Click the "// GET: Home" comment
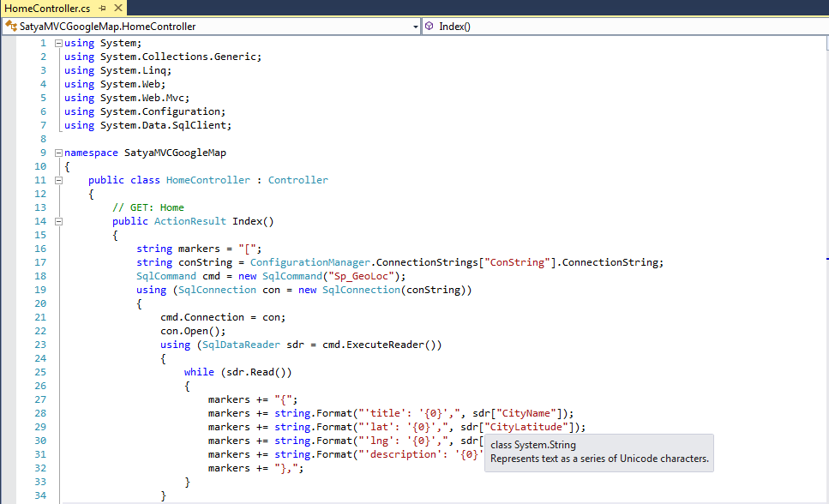Screen dimensions: 829x504 tap(147, 207)
